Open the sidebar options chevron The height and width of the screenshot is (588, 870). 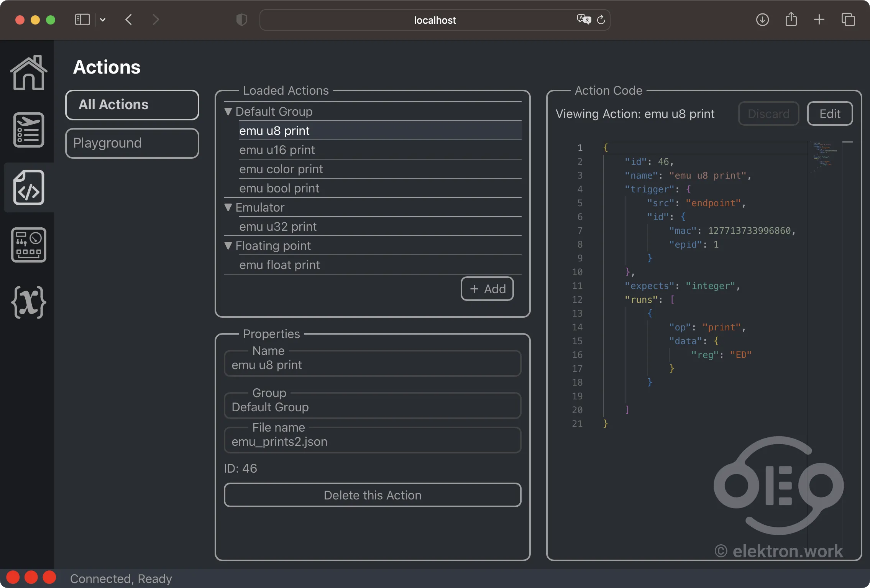(x=103, y=20)
